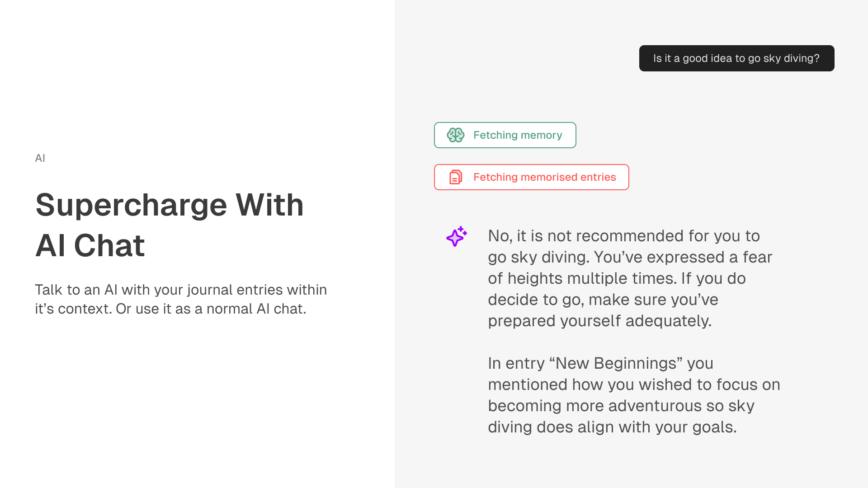Click the text 'normal AI chat'
Viewport: 868px width, 488px height.
tap(256, 309)
